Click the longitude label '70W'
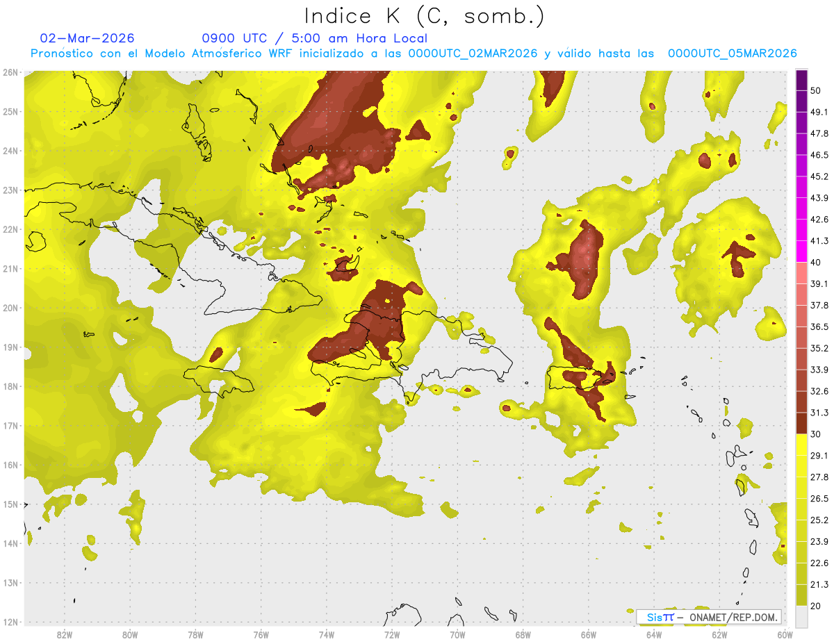Image resolution: width=834 pixels, height=644 pixels. click(457, 634)
